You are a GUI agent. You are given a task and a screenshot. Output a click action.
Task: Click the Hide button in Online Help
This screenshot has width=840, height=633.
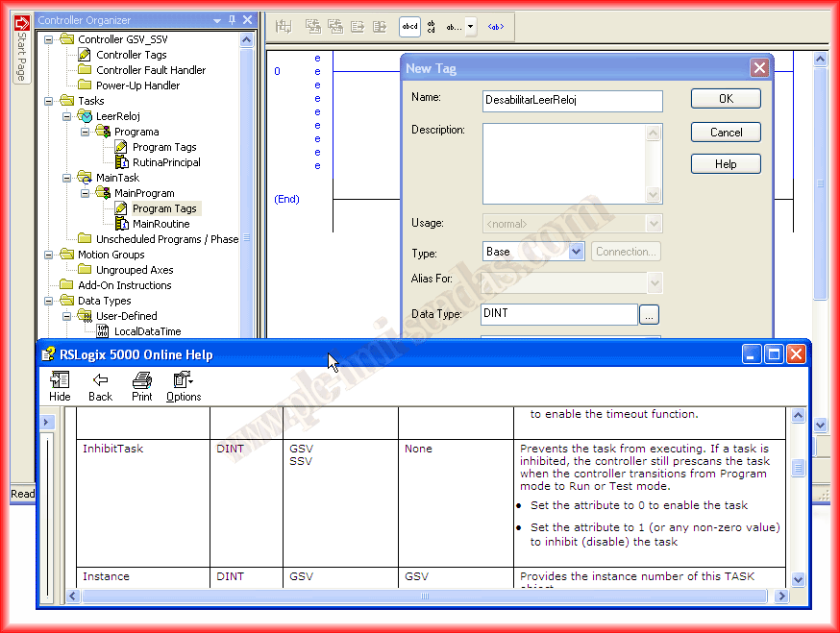[60, 386]
